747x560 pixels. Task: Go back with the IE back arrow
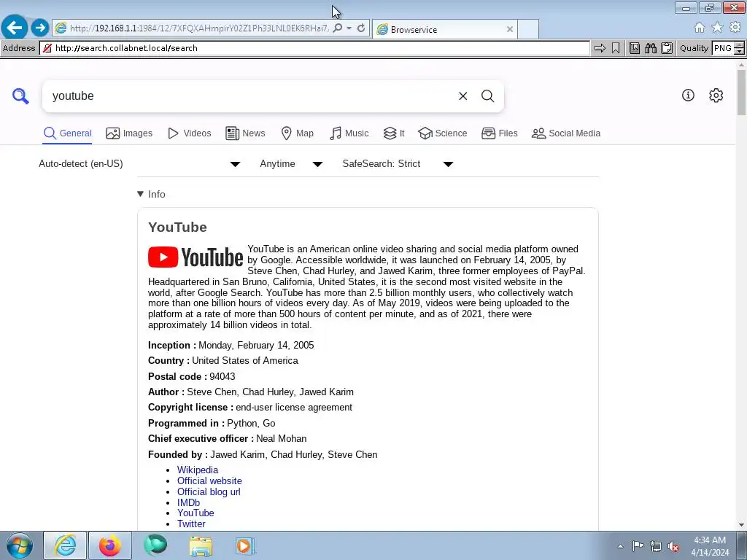15,28
